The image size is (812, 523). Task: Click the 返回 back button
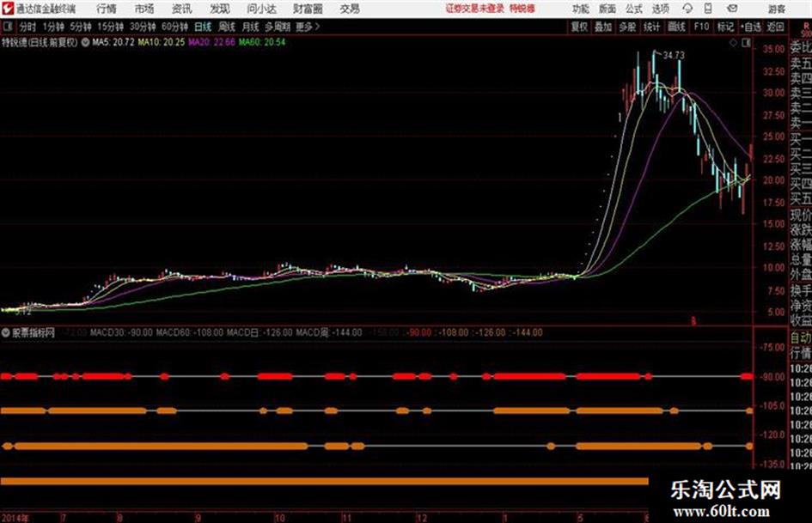coord(775,27)
